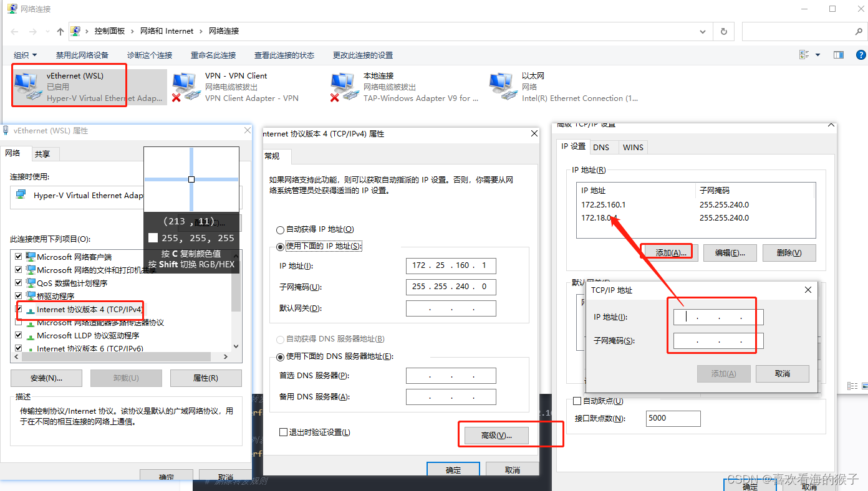Click 禁用此网络设备 in toolbar
This screenshot has height=491, width=868.
click(82, 55)
